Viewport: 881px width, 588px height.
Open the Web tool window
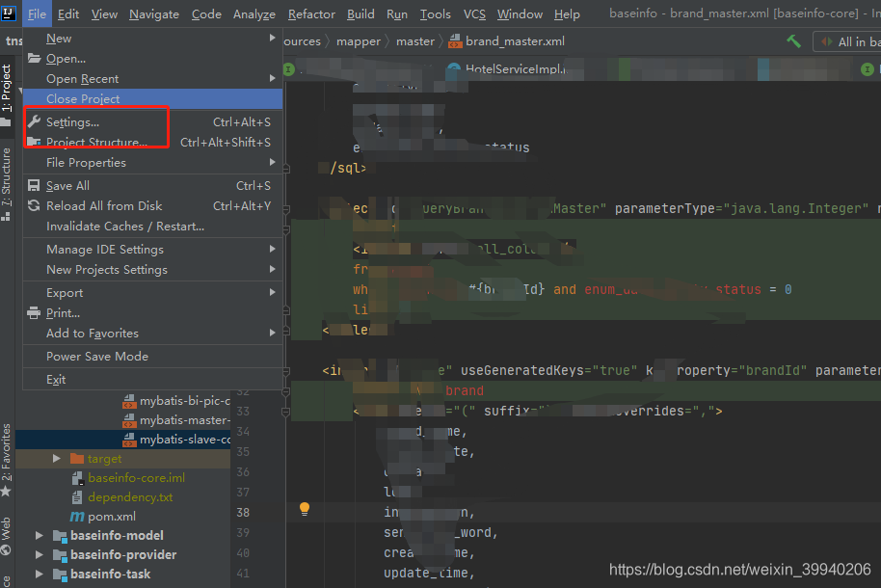coord(6,535)
